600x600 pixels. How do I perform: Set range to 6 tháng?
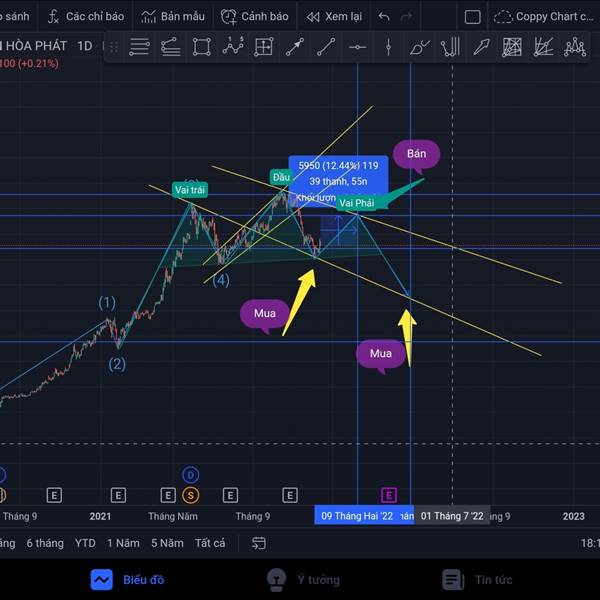click(45, 543)
